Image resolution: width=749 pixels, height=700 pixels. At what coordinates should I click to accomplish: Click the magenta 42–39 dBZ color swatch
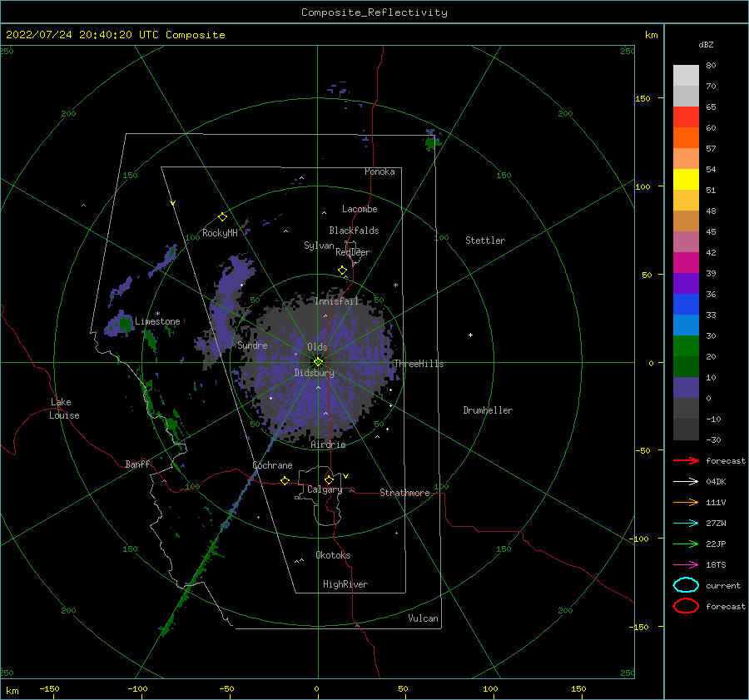[x=686, y=263]
